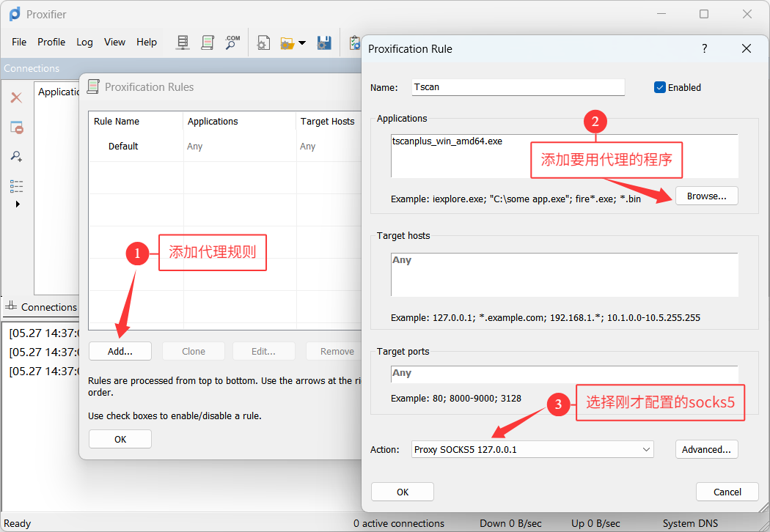Click the Down 0 B/sec status text
The width and height of the screenshot is (770, 532).
pyautogui.click(x=510, y=524)
